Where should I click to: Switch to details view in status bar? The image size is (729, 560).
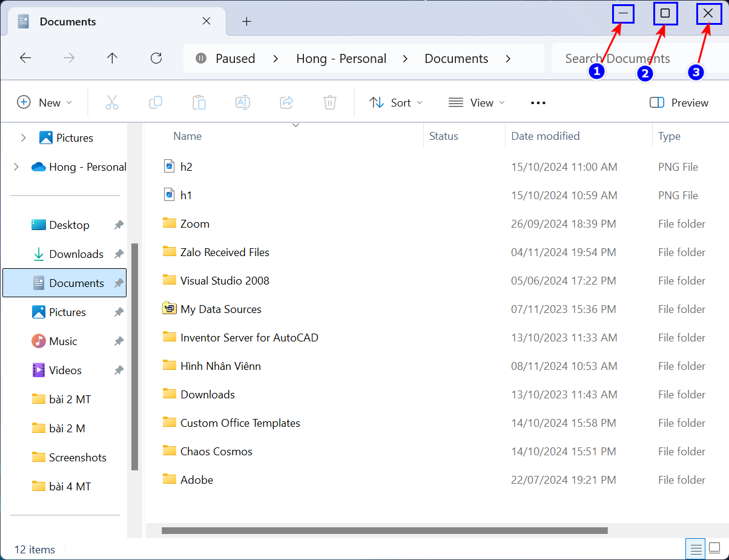click(x=696, y=550)
